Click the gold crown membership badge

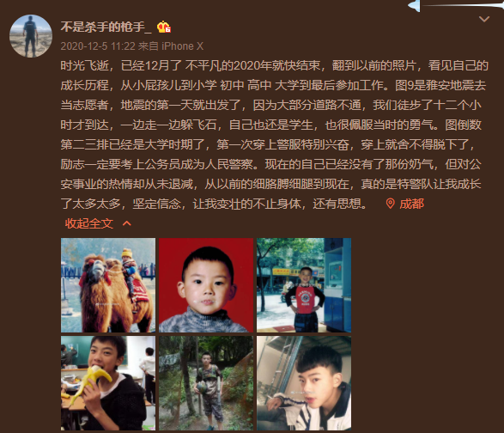tap(164, 27)
